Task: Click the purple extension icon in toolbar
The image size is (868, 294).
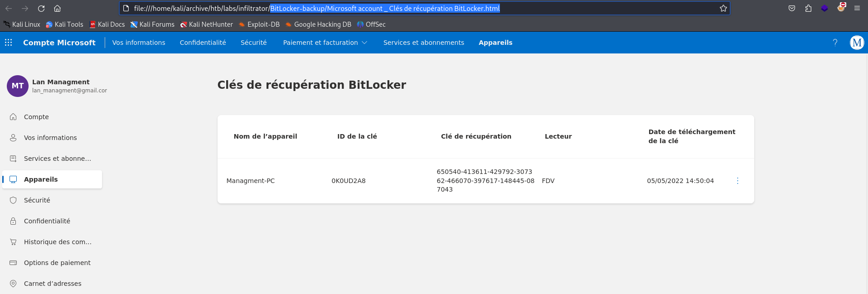Action: (x=824, y=8)
